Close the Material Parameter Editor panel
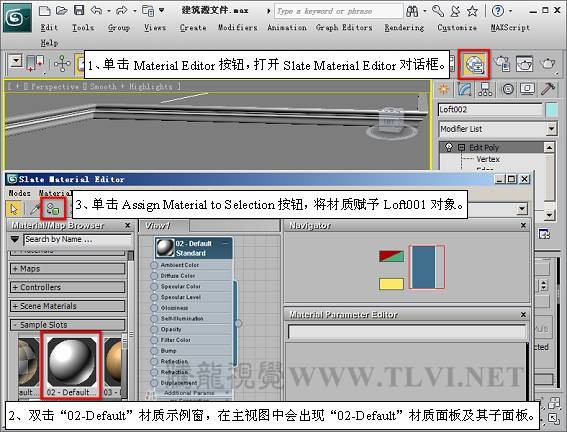Screen dimensions: 567x432 click(x=523, y=315)
